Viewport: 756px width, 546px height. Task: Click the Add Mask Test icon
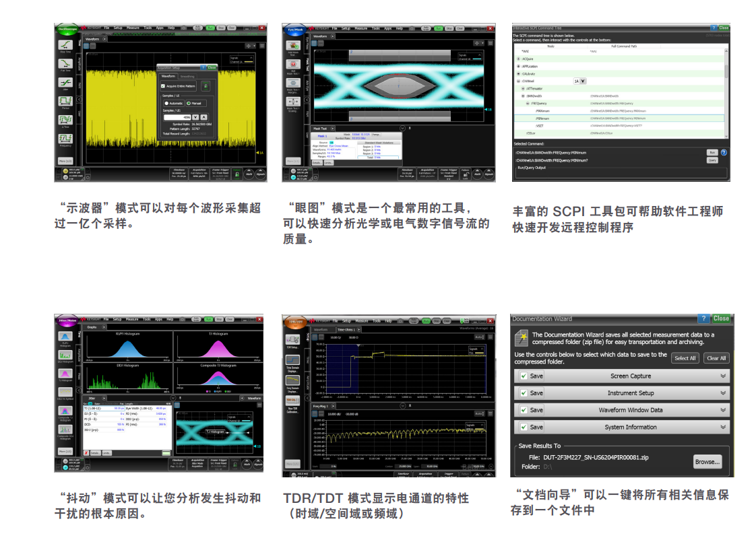[x=293, y=46]
